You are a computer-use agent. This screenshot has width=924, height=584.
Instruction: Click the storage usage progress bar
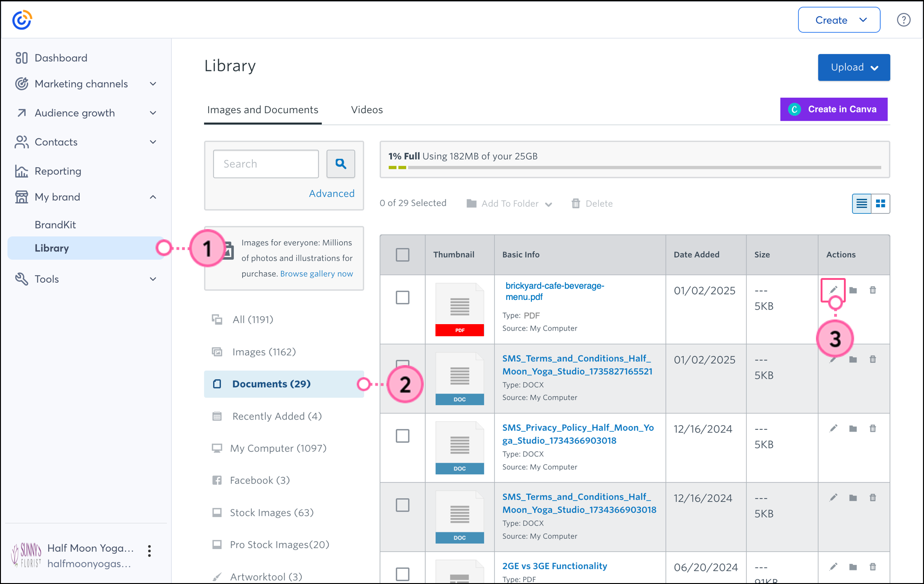coord(635,167)
